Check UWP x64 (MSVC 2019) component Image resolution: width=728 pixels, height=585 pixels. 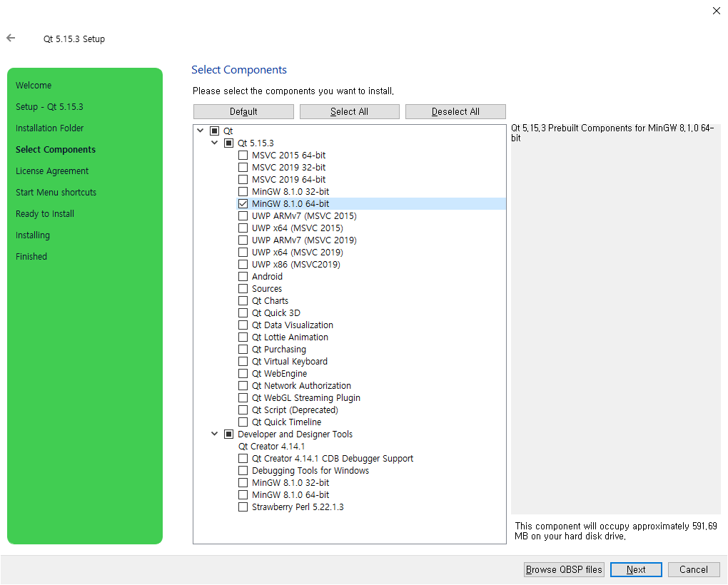(243, 252)
